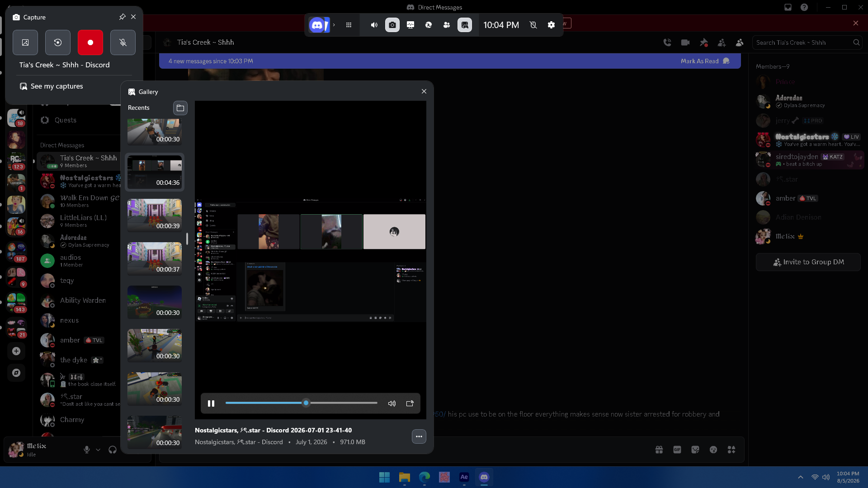Open the Game Bar widget menu grid
Image resolution: width=868 pixels, height=488 pixels.
point(349,25)
